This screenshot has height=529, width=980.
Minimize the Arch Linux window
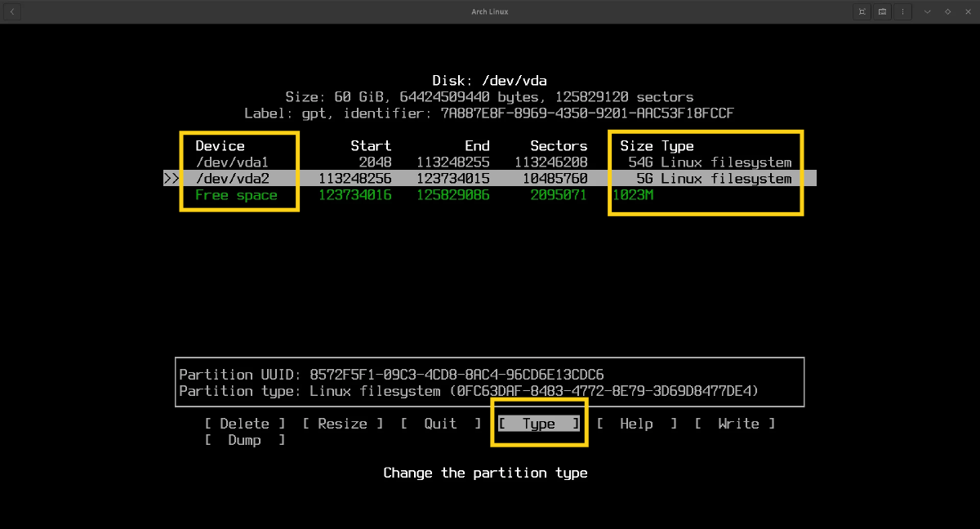[x=928, y=11]
